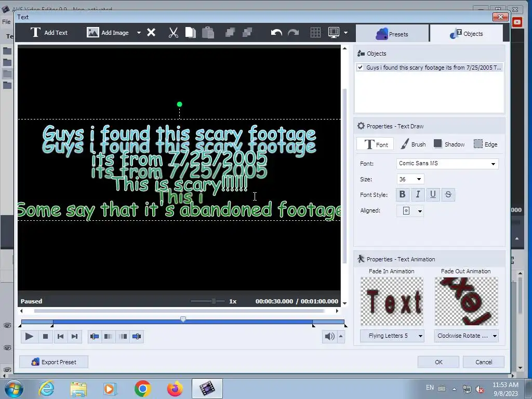This screenshot has height=399, width=532.
Task: Open the File menu in main window
Action: coord(6,22)
